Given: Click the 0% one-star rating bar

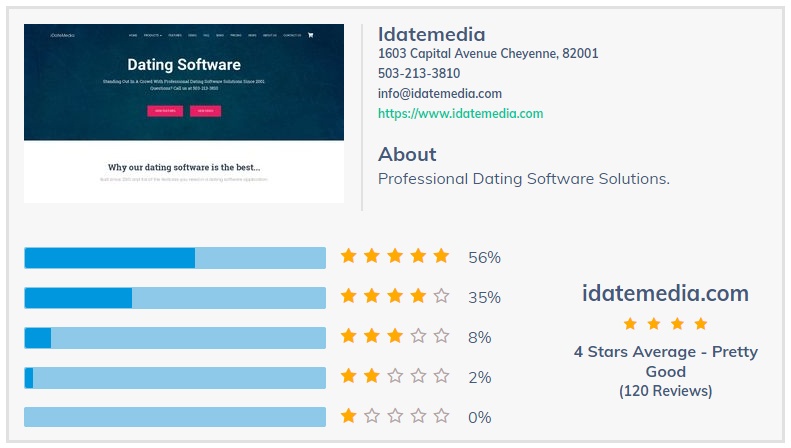Looking at the screenshot, I should click(175, 417).
